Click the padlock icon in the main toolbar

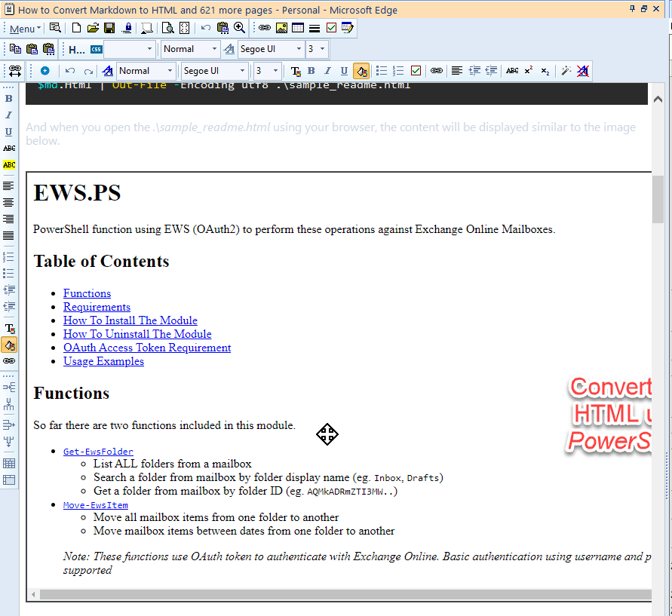pyautogui.click(x=127, y=28)
